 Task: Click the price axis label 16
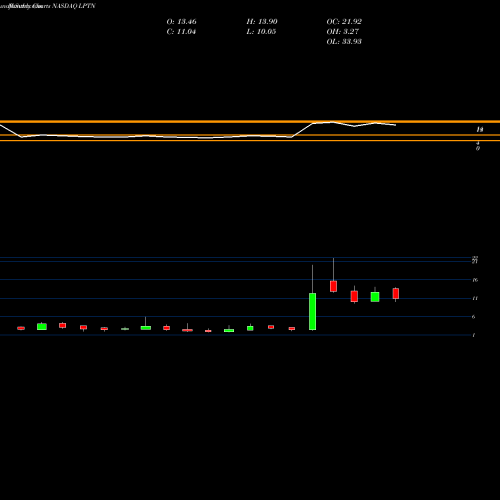pos(475,280)
